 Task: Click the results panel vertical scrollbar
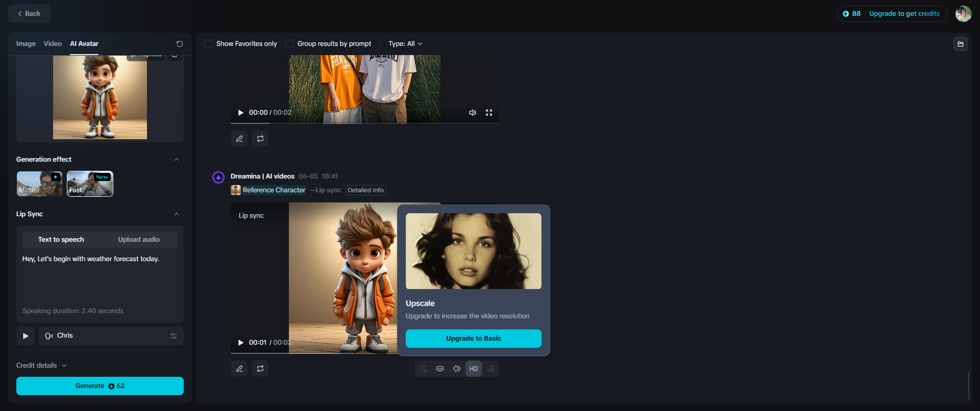968,386
